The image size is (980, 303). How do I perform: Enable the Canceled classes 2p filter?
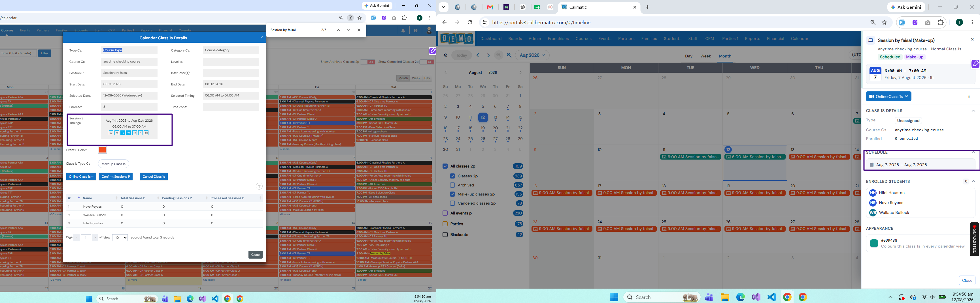click(x=452, y=203)
